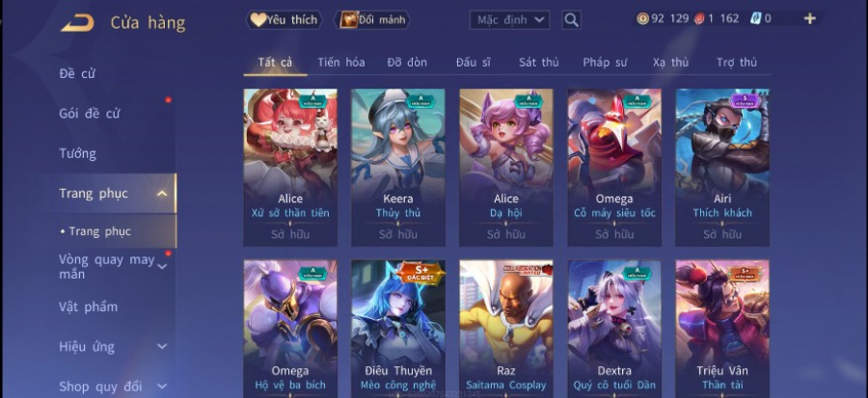Collapse the Trang phục sidebar section
This screenshot has height=398, width=868.
(162, 194)
